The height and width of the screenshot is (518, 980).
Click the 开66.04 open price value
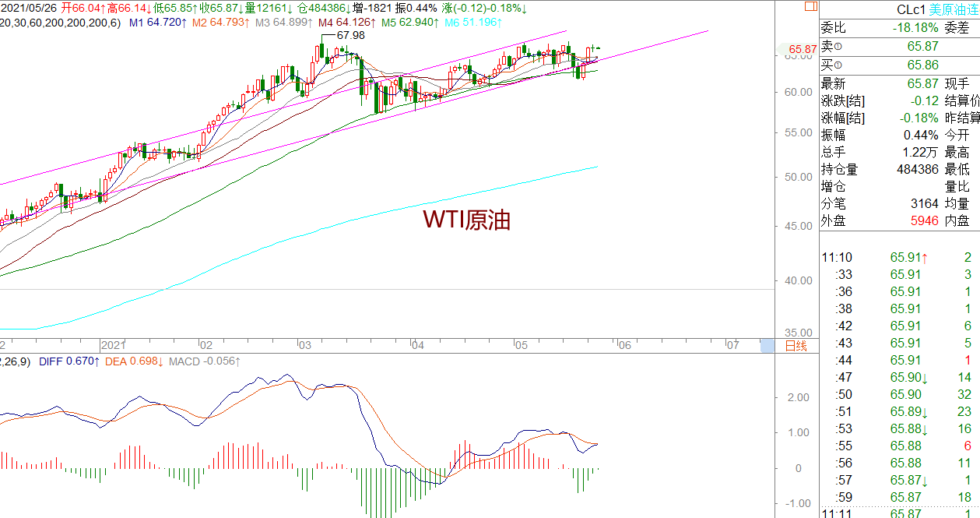click(83, 8)
